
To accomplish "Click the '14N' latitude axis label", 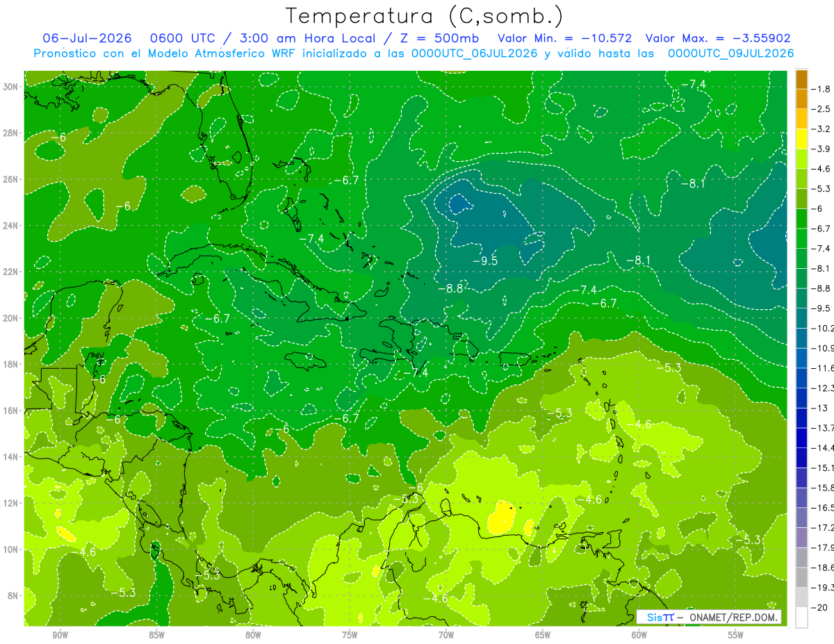I will tap(12, 457).
